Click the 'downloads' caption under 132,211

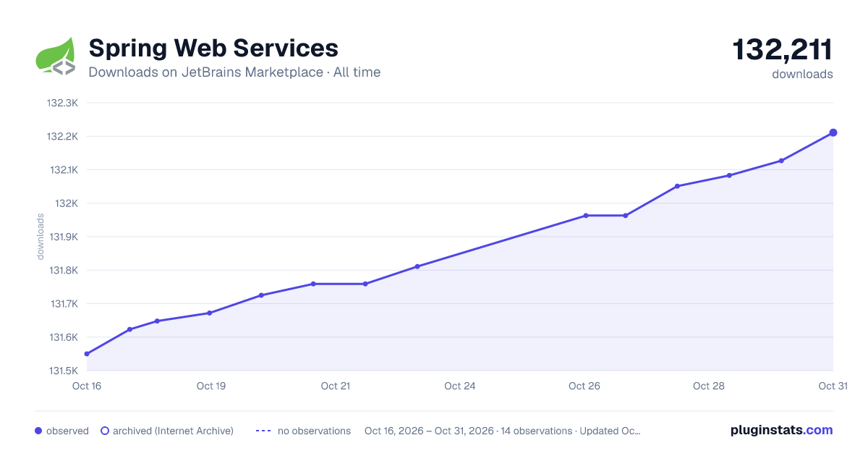point(802,74)
